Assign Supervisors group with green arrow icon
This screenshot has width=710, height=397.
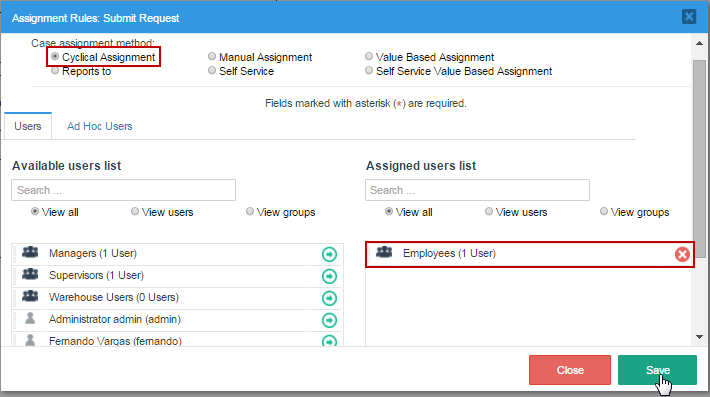pos(329,276)
